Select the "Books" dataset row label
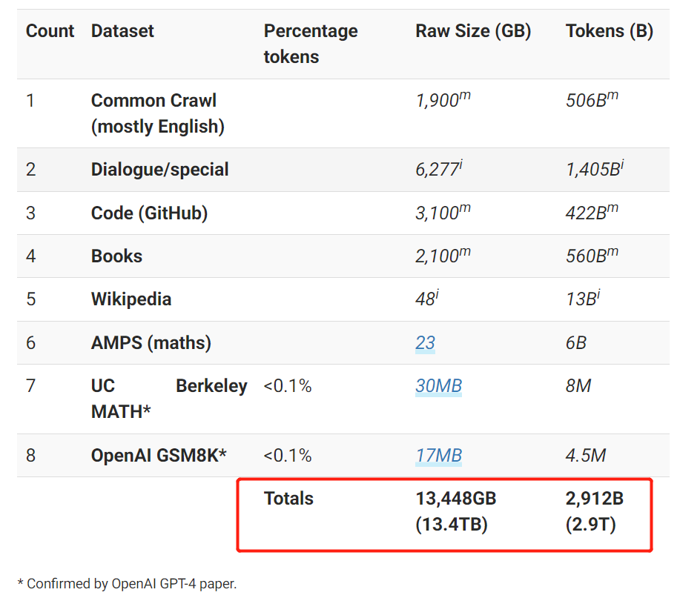Viewport: 700px width, 598px height. (116, 256)
